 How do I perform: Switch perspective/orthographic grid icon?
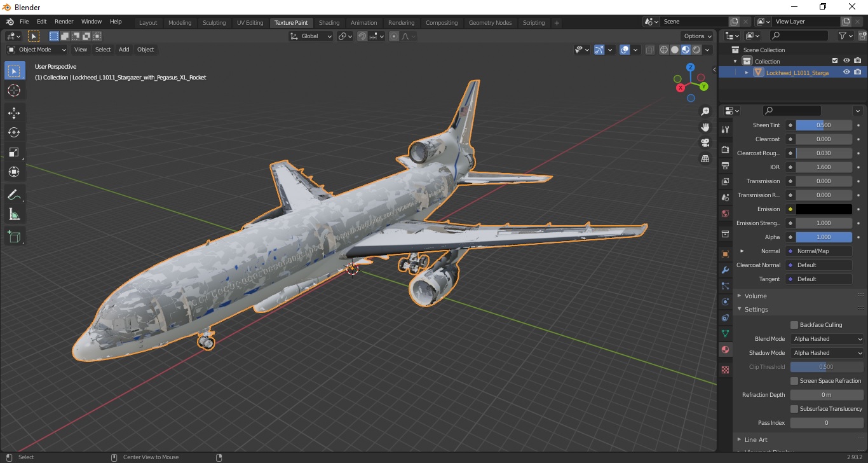point(705,158)
